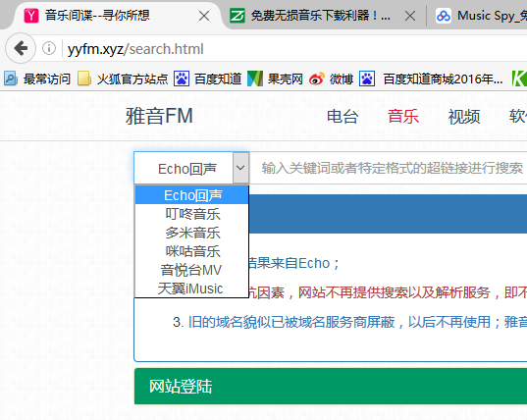Open the site information icon in address bar
Screen dimensions: 527x420
tap(49, 48)
